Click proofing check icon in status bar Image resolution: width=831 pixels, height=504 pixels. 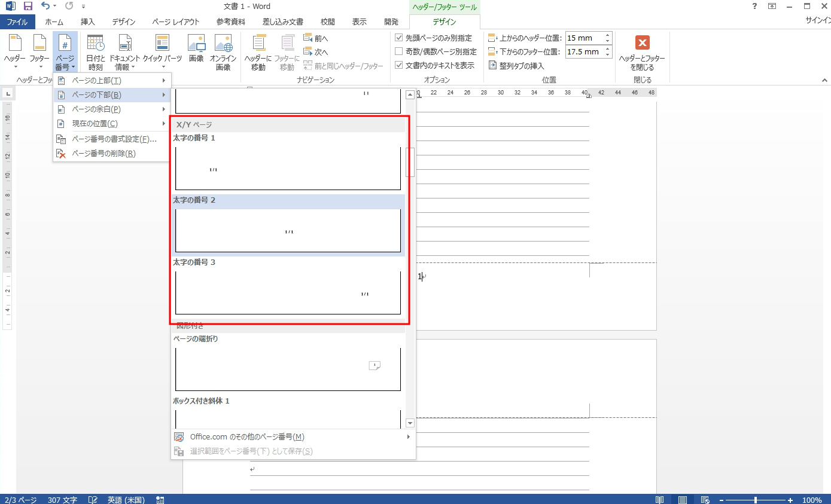point(93,499)
